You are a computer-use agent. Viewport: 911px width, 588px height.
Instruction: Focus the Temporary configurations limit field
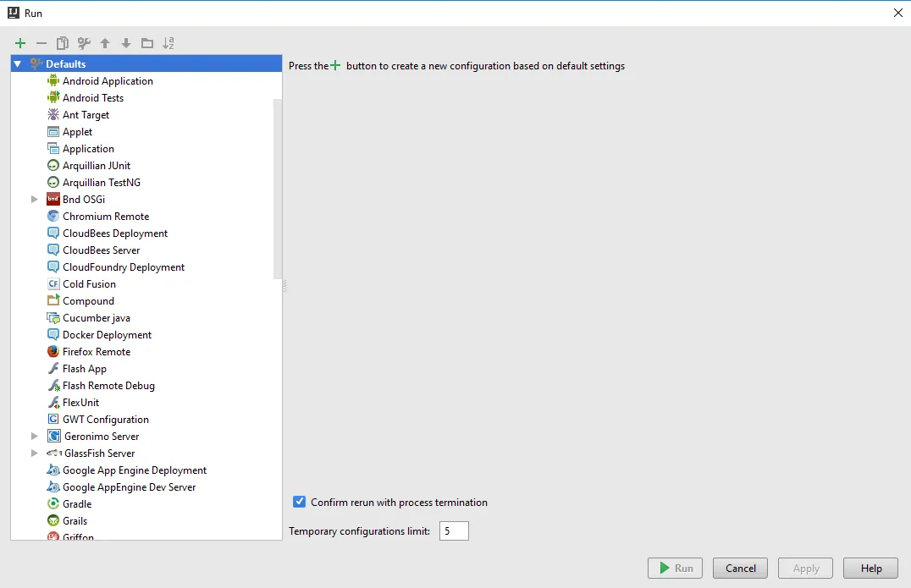(x=454, y=531)
